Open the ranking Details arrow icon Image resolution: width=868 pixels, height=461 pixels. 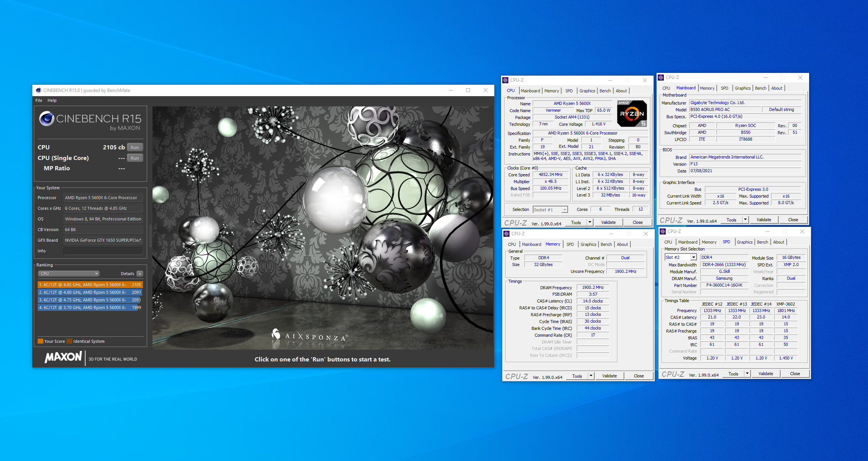pos(140,274)
